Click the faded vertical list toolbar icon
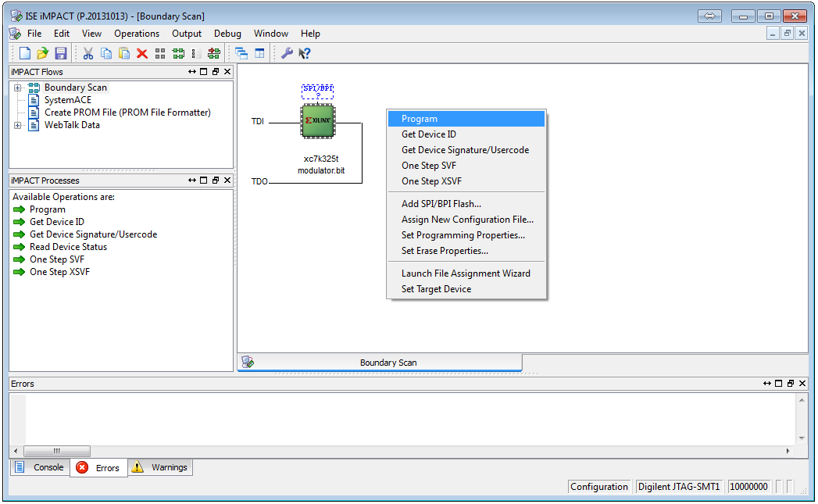Image resolution: width=818 pixels, height=504 pixels. [195, 53]
